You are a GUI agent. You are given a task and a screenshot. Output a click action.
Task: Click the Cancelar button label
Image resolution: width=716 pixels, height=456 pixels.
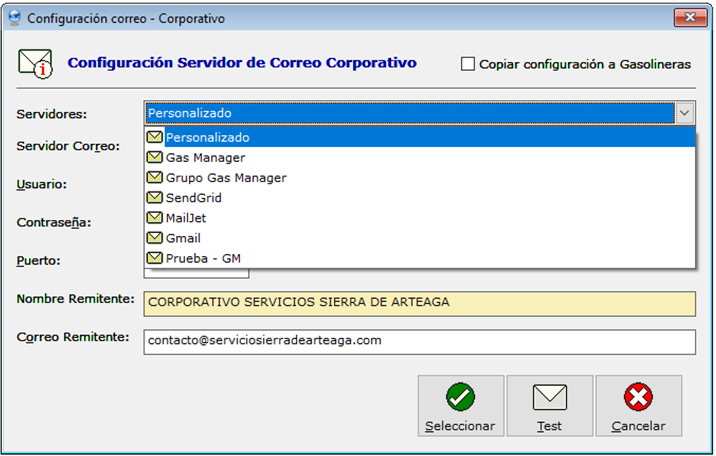(638, 426)
